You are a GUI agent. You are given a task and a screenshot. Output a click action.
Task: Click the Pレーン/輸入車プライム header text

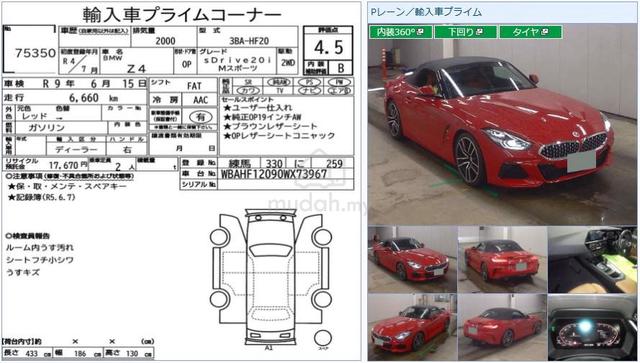pyautogui.click(x=426, y=12)
